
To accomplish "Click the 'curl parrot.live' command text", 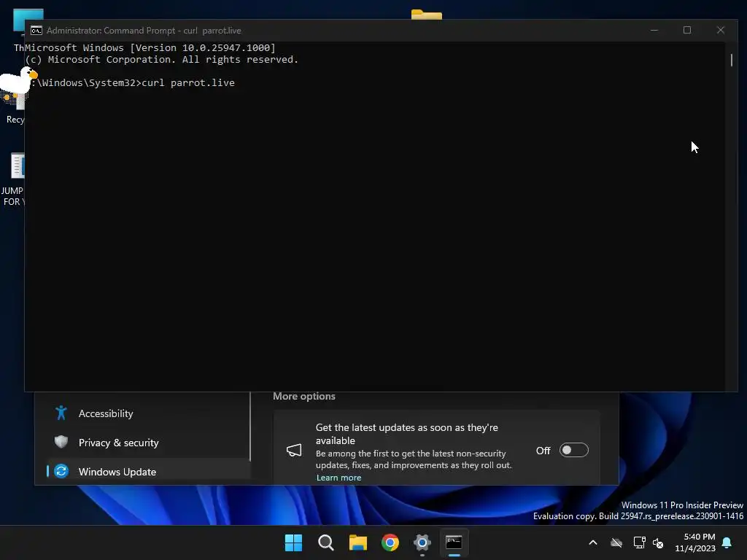I will tap(188, 83).
